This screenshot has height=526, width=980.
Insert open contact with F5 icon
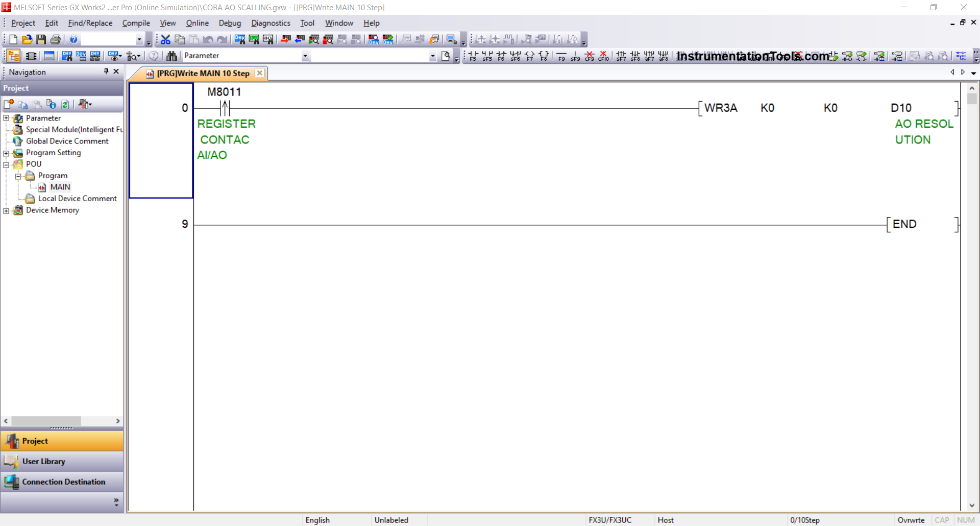(x=473, y=56)
